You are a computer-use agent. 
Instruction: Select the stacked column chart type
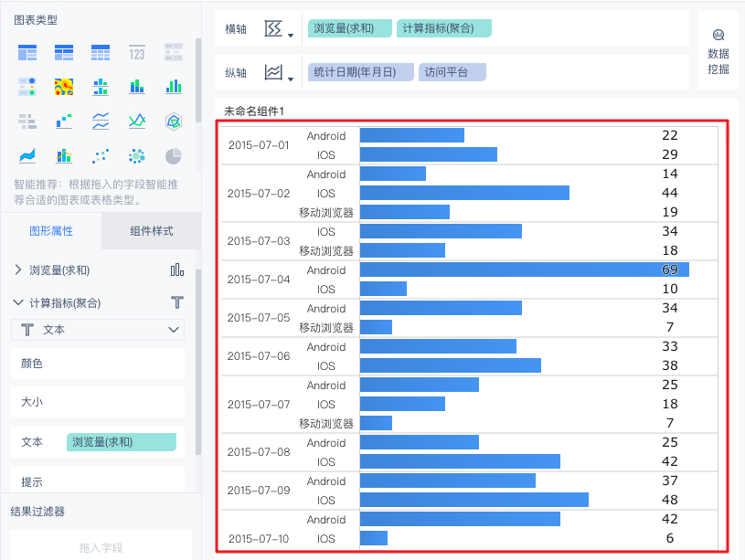pos(137,87)
